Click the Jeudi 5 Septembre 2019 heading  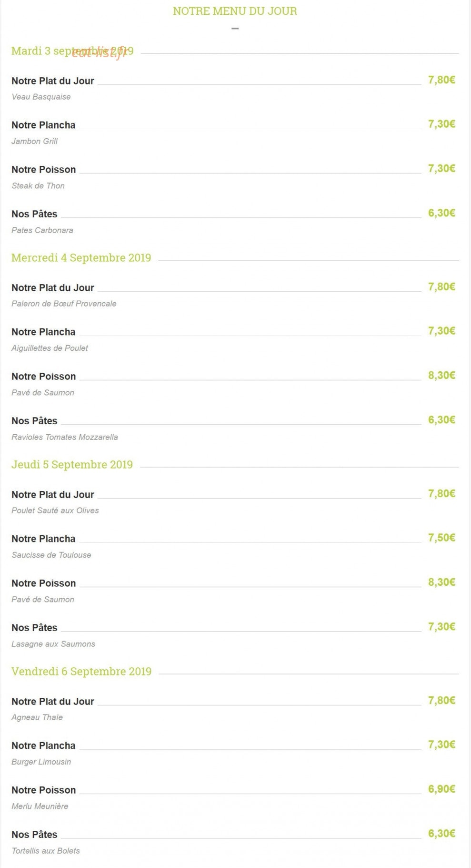tap(72, 465)
